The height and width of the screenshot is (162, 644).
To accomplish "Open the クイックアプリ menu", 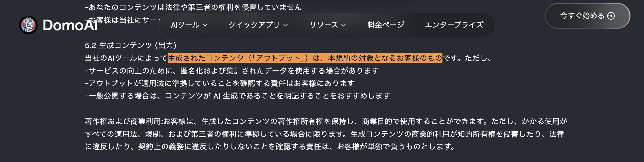I will tap(254, 25).
